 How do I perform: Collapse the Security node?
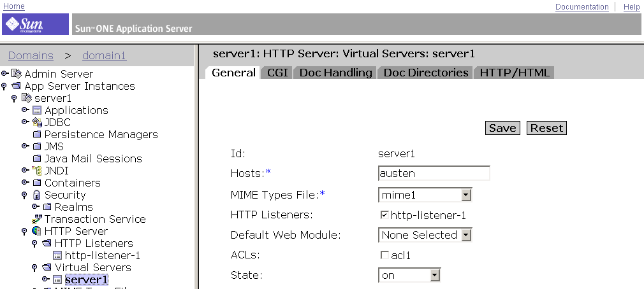pos(25,195)
